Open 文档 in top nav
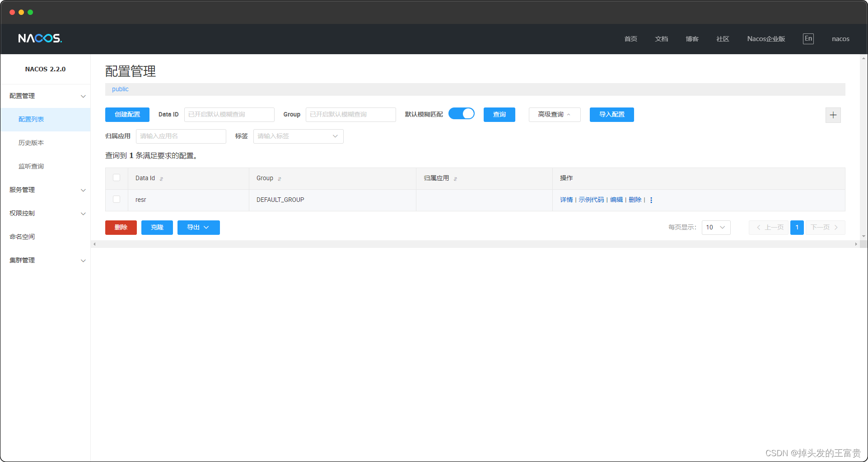The height and width of the screenshot is (462, 868). (661, 39)
